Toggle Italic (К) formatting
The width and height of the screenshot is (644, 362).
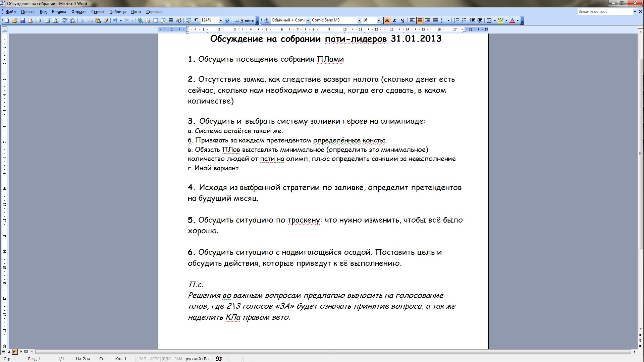394,20
